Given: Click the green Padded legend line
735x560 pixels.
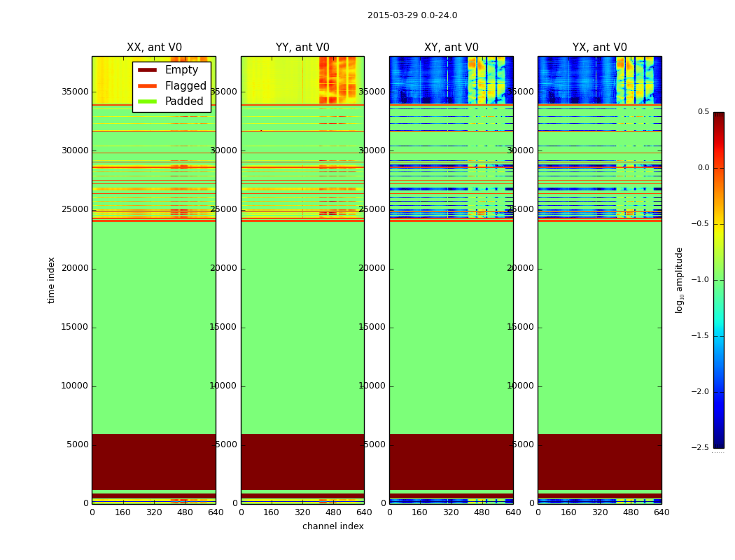Looking at the screenshot, I should [147, 101].
